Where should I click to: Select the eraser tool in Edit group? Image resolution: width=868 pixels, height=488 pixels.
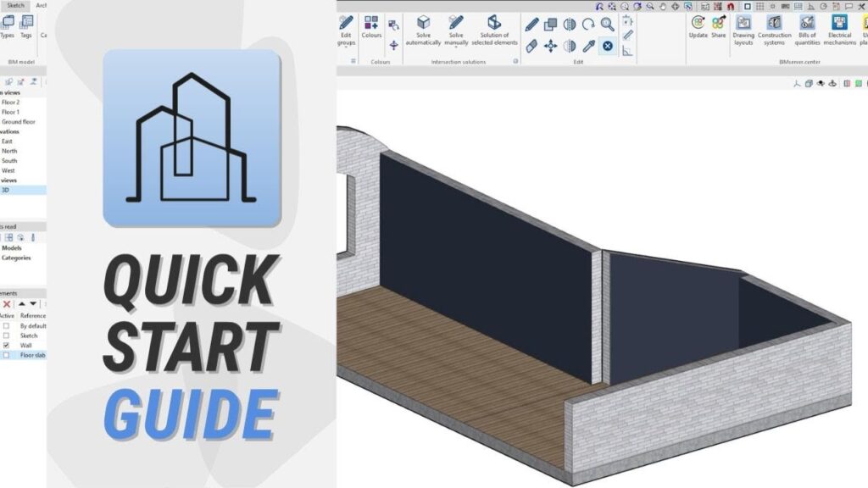point(531,46)
